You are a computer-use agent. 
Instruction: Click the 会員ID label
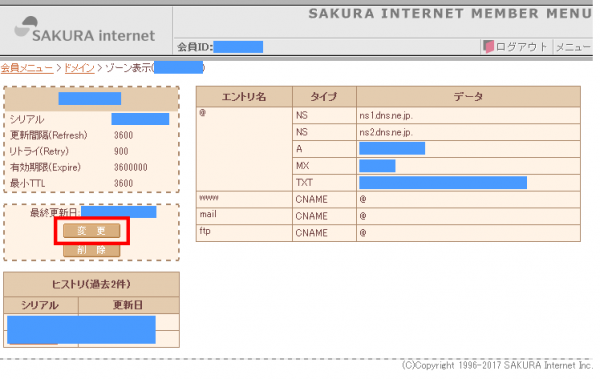tap(195, 47)
